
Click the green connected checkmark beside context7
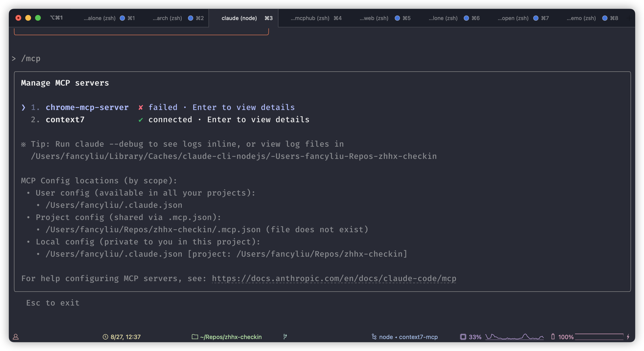pos(141,120)
